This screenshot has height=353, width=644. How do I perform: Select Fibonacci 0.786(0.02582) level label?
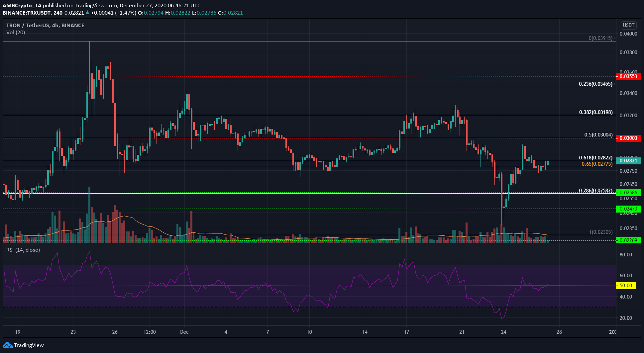[595, 191]
